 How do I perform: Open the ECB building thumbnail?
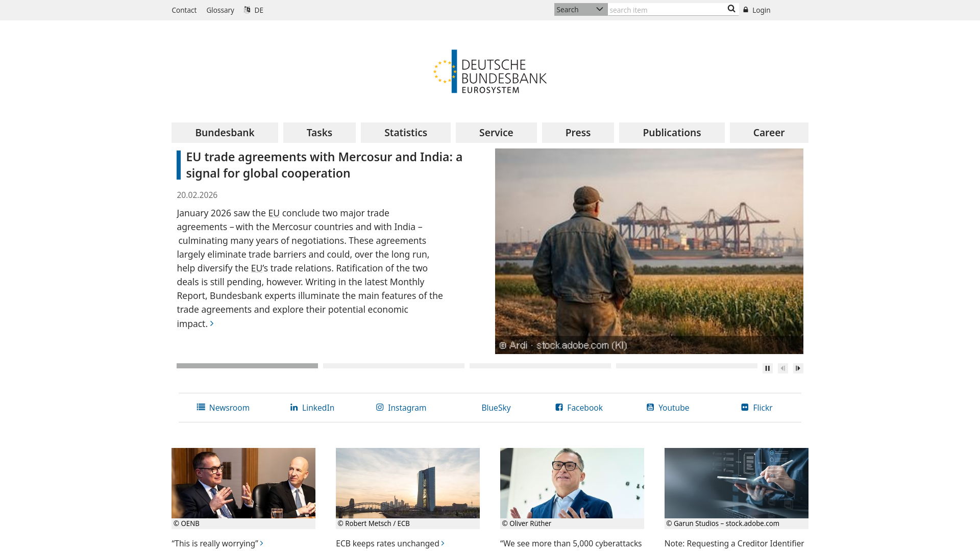tap(408, 483)
